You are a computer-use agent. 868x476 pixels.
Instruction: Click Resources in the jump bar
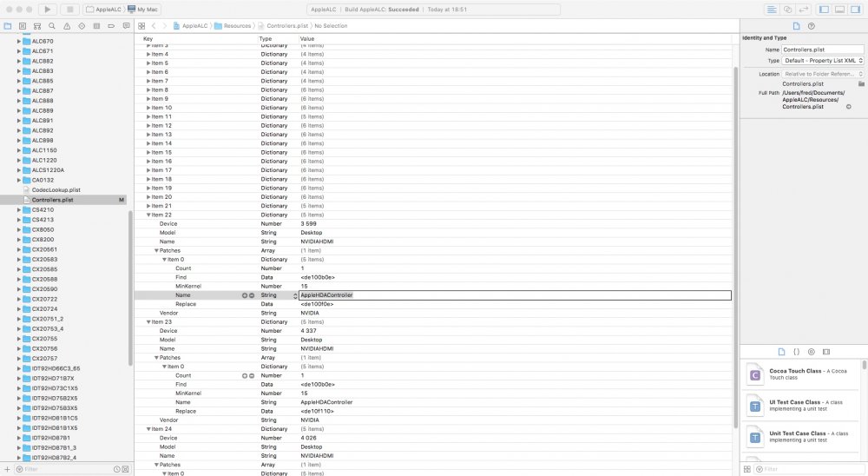[233, 26]
